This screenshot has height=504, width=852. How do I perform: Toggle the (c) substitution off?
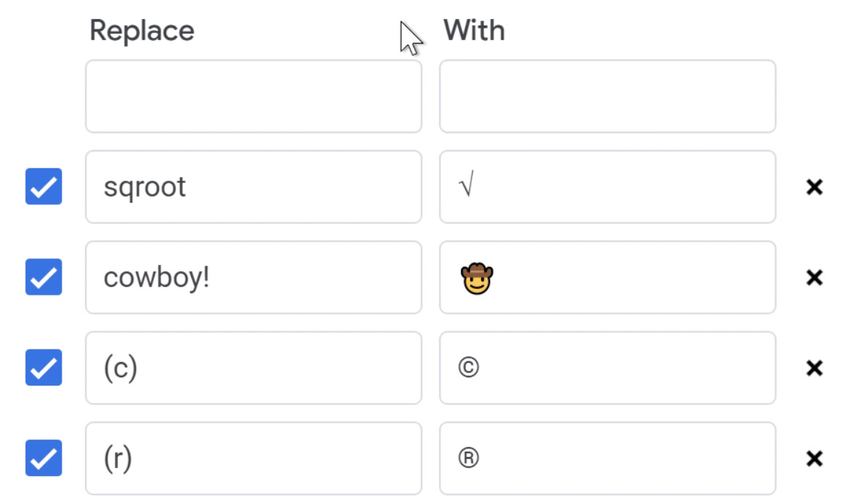43,368
